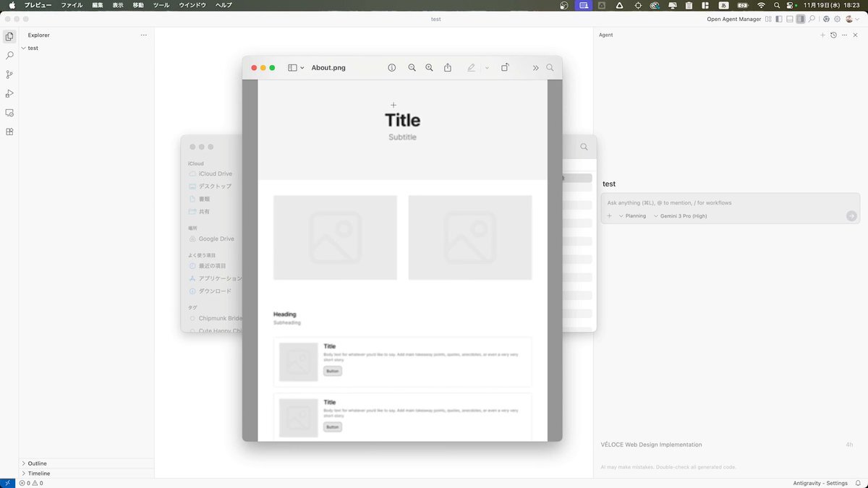Open Gemini 3 Pro (High) model dropdown

pyautogui.click(x=680, y=215)
